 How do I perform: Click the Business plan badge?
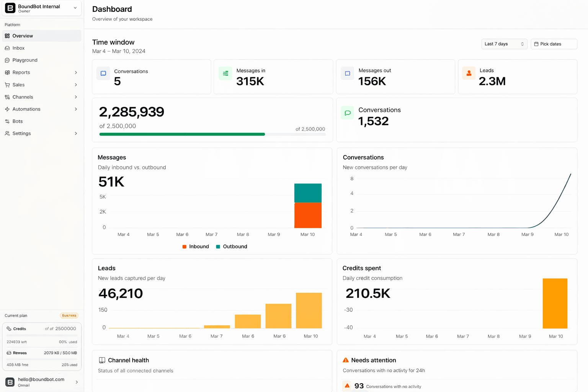tap(69, 315)
